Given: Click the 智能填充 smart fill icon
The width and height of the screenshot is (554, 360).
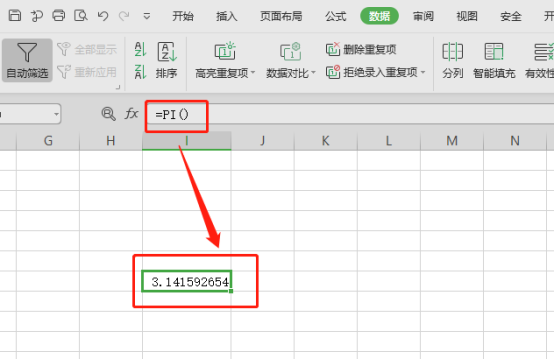Looking at the screenshot, I should (x=494, y=60).
